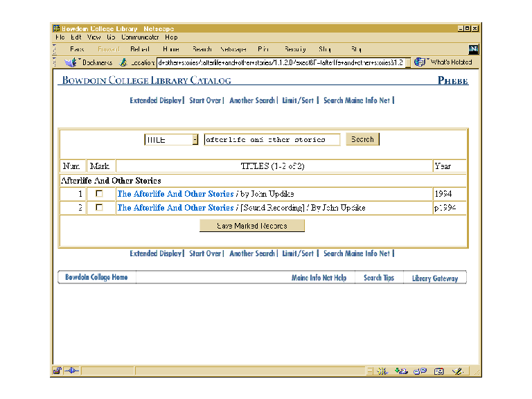Click the Netscape window title bar icon

57,28
